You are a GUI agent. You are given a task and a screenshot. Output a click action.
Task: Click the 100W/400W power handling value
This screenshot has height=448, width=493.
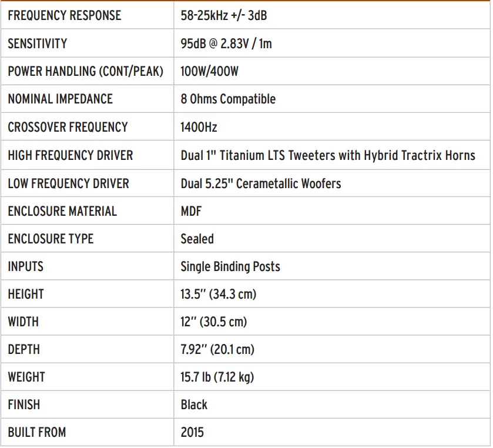pos(210,72)
